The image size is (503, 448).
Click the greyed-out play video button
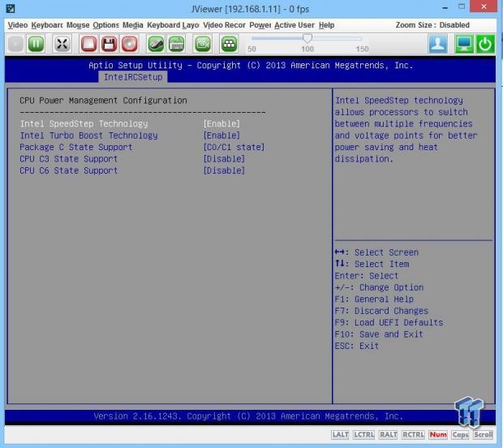15,44
